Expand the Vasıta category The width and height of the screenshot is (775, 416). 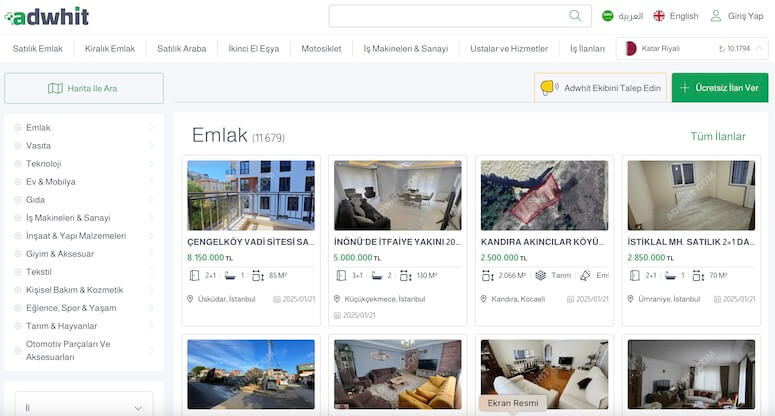coord(151,146)
